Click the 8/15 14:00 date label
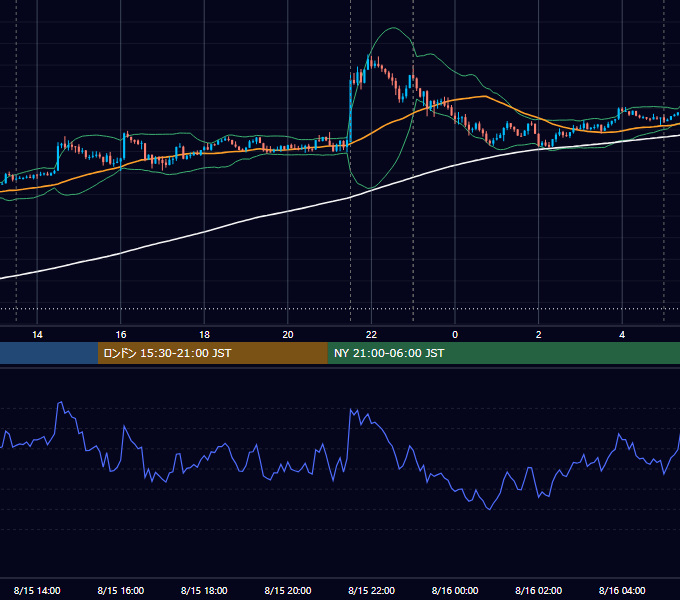680x600 pixels. [37, 590]
